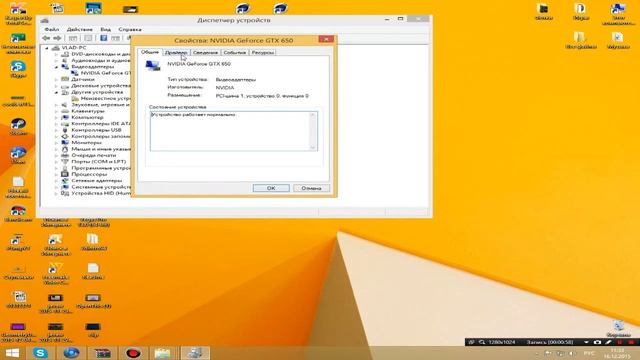Click the NVIDIA device icon in Properties dialog

[x=153, y=65]
